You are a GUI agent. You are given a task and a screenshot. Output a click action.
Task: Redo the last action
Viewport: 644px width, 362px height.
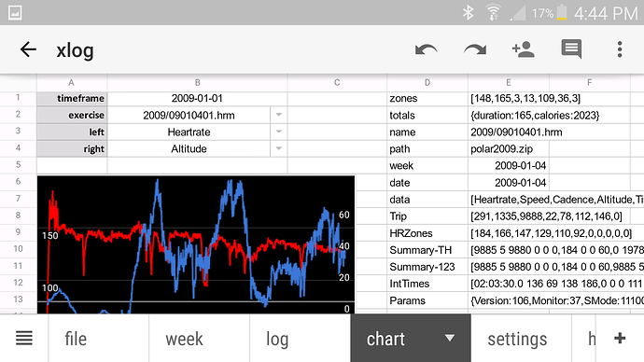[475, 49]
